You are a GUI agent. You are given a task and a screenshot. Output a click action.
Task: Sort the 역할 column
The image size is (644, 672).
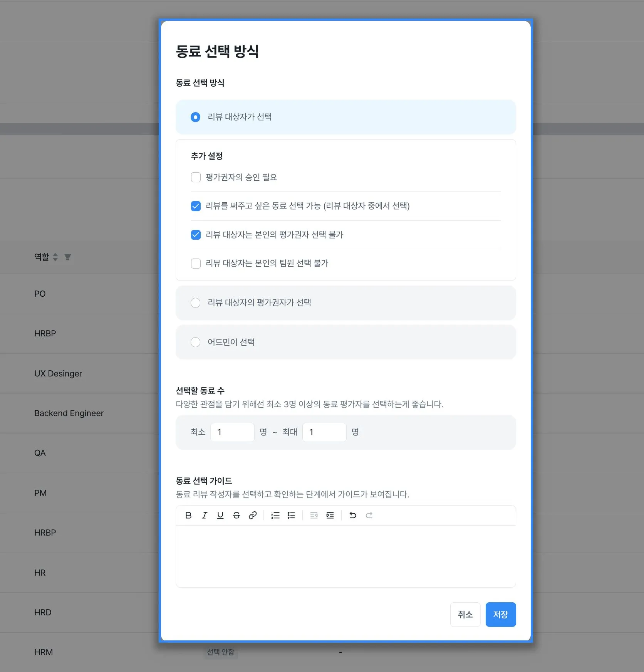[x=55, y=257]
